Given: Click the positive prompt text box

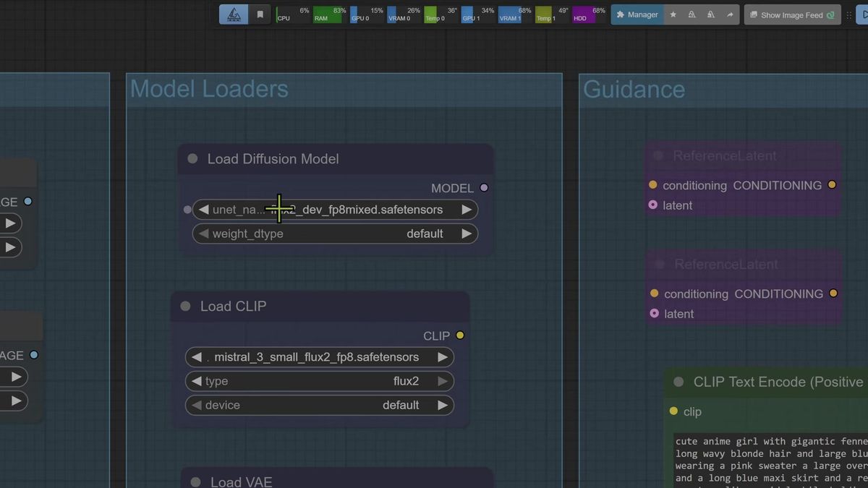Looking at the screenshot, I should (770, 460).
